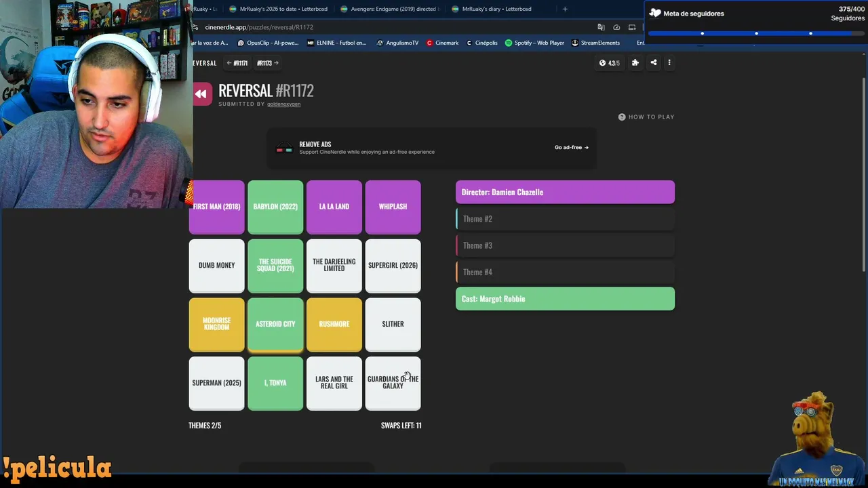Select the Whiplash tile
This screenshot has width=868, height=488.
[x=393, y=207]
